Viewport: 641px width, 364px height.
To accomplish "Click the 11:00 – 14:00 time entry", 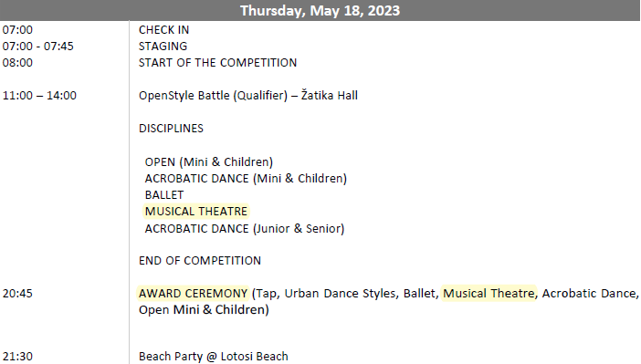I will (x=39, y=95).
